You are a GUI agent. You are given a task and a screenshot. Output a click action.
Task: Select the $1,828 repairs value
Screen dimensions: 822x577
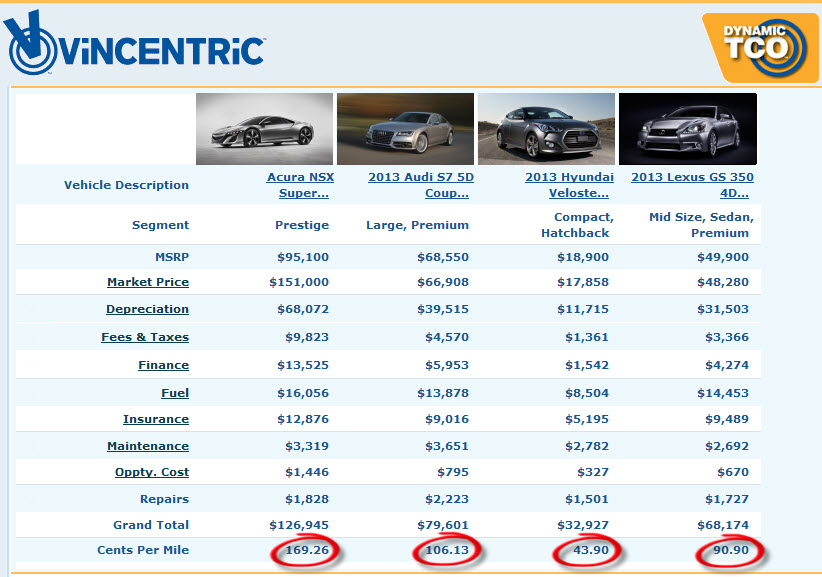(307, 499)
